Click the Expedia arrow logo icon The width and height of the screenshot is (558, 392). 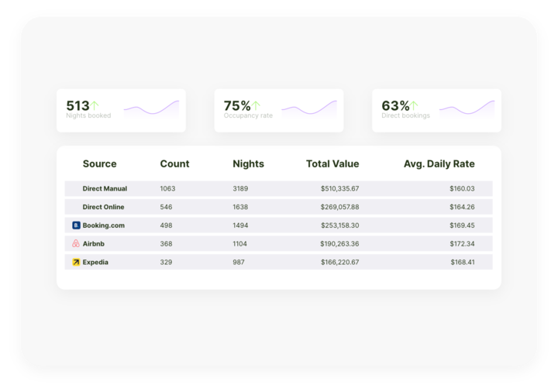(76, 263)
